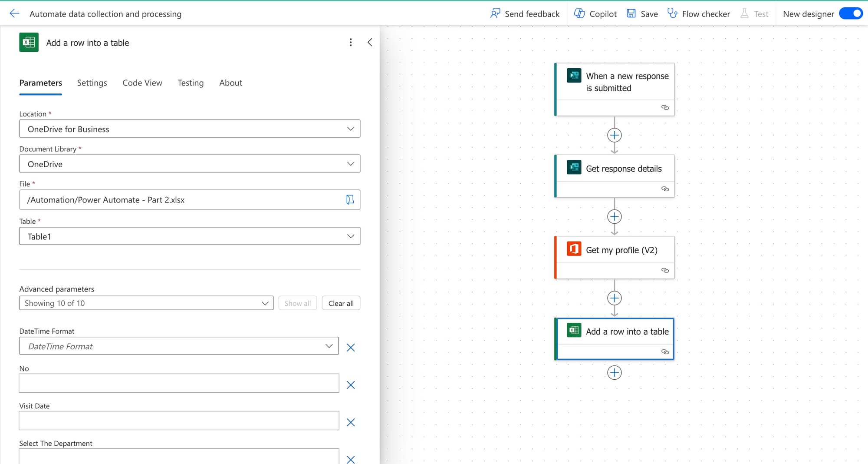This screenshot has width=868, height=464.
Task: Go back using the top-left arrow
Action: tap(14, 13)
